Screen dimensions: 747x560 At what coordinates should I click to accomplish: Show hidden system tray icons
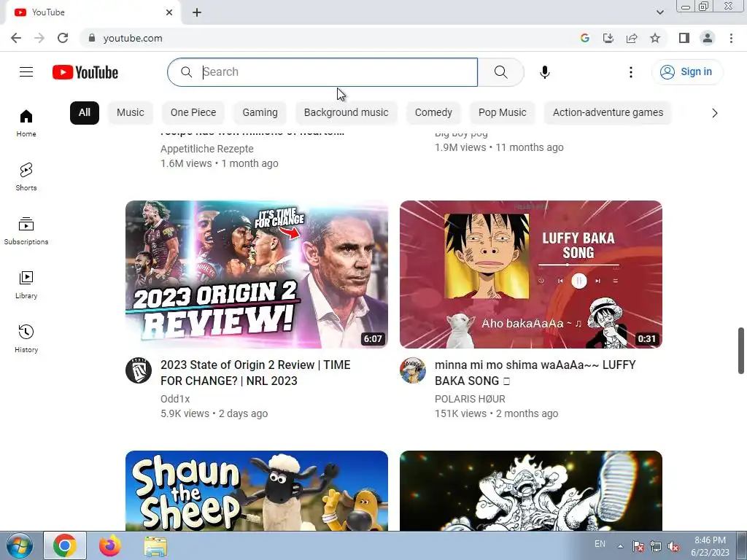coord(620,546)
